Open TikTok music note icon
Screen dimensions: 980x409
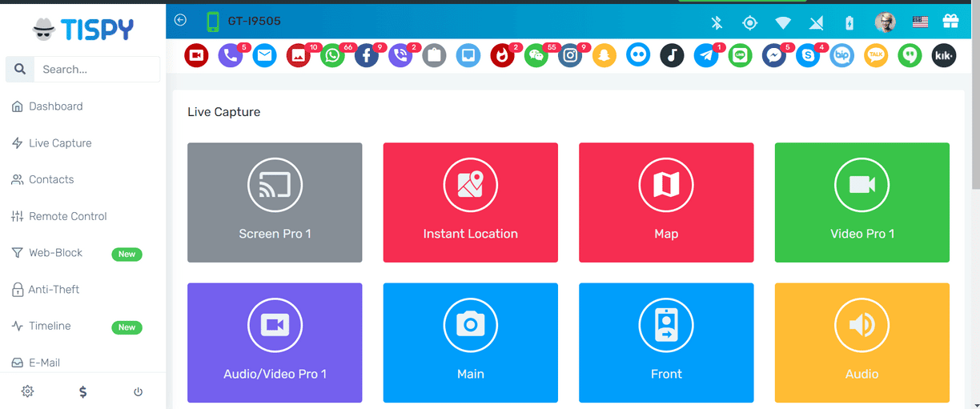coord(672,55)
